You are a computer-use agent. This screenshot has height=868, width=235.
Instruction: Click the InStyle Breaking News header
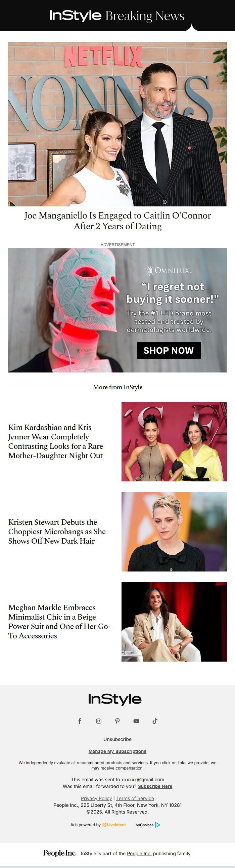117,15
